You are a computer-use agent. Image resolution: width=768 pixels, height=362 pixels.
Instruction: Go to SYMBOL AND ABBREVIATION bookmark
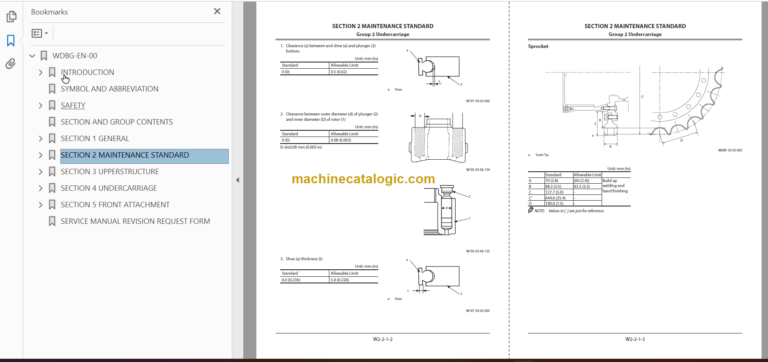pyautogui.click(x=109, y=89)
